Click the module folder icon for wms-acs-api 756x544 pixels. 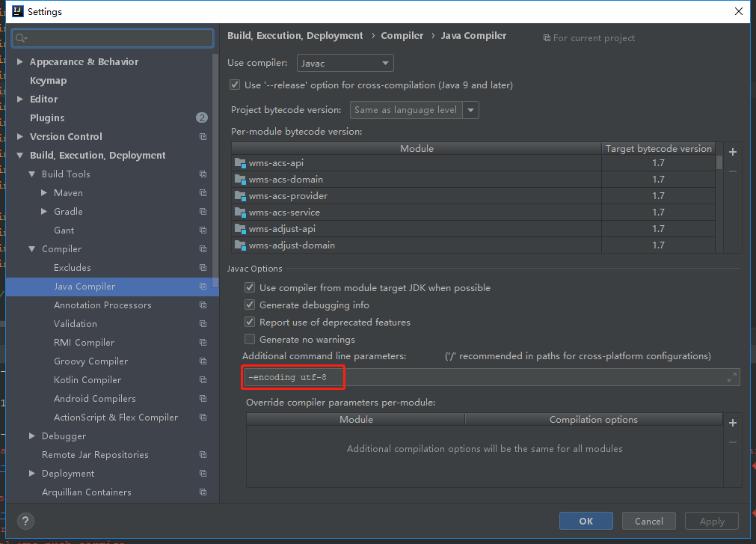coord(240,163)
